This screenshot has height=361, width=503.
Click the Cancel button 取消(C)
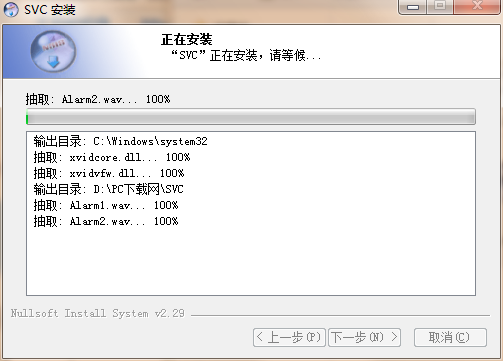(450, 337)
